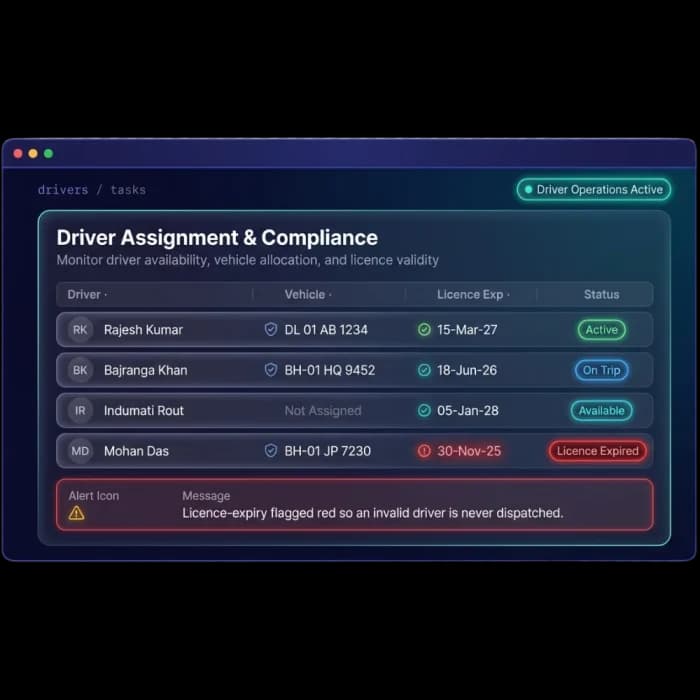Click red warning icon next to 30-Nov-25

coord(424,451)
